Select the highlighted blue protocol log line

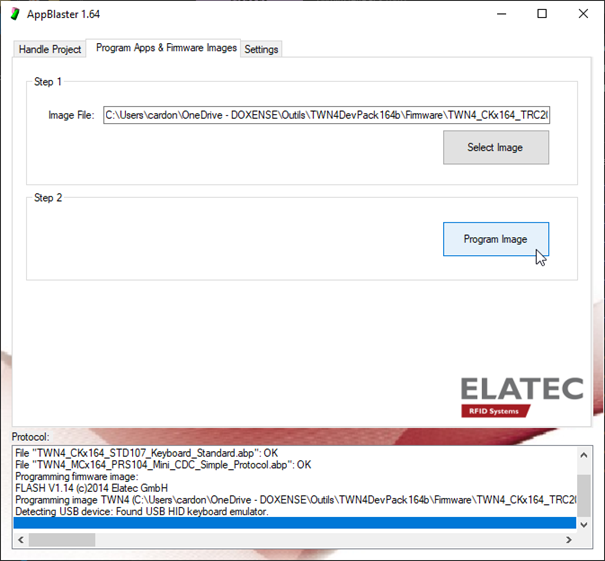pyautogui.click(x=295, y=523)
